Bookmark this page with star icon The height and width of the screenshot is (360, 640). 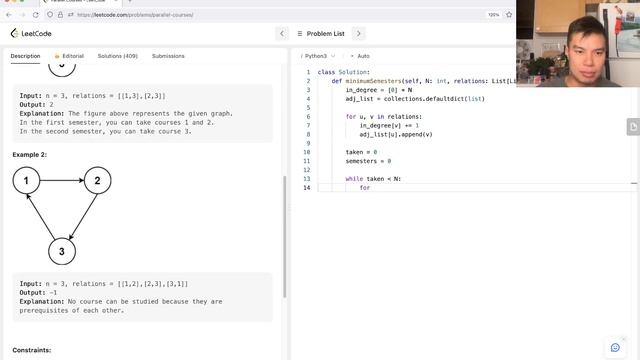click(509, 15)
